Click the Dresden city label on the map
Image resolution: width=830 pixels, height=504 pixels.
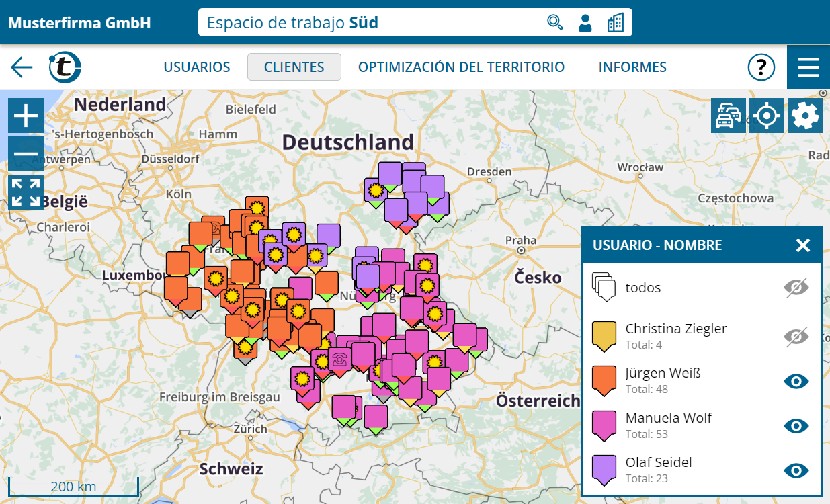(x=489, y=171)
